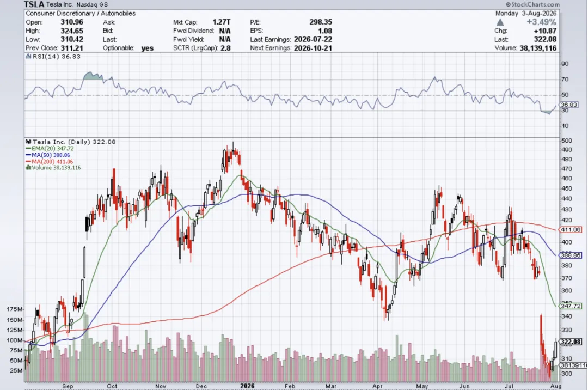
Task: Click the May month label on time axis
Action: [422, 386]
